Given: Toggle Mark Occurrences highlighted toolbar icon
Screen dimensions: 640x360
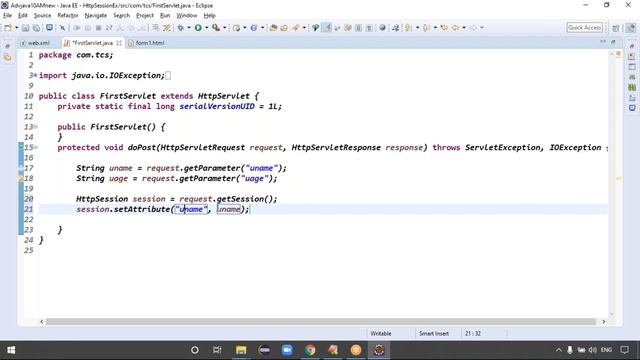Looking at the screenshot, I should 327,28.
